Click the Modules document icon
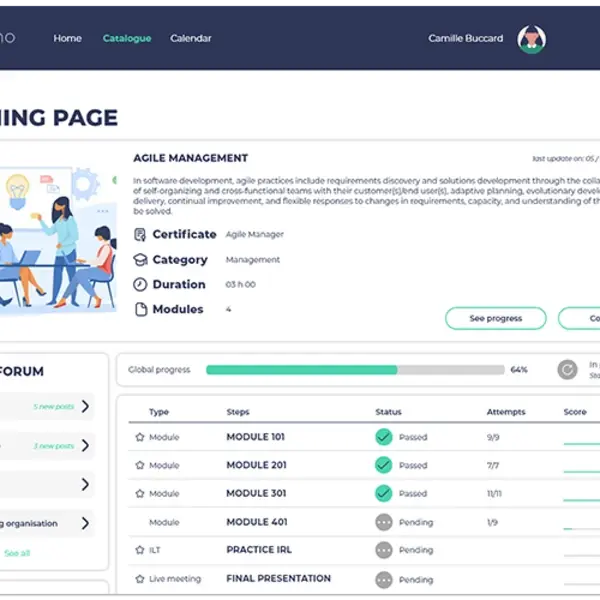This screenshot has height=600, width=600. [x=141, y=309]
